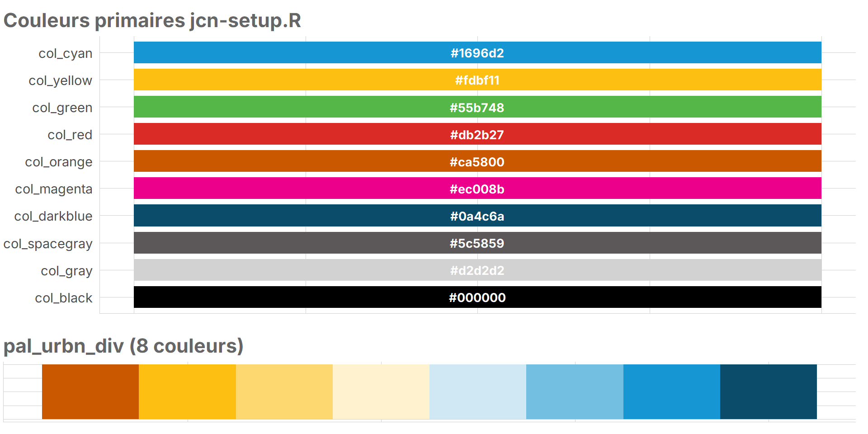Click the green #55b748 color bar
The width and height of the screenshot is (868, 434).
coord(477,107)
